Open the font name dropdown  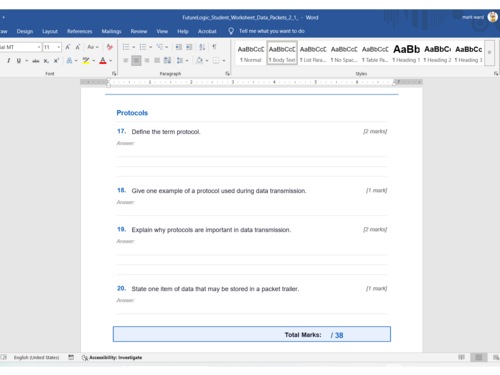click(x=39, y=47)
